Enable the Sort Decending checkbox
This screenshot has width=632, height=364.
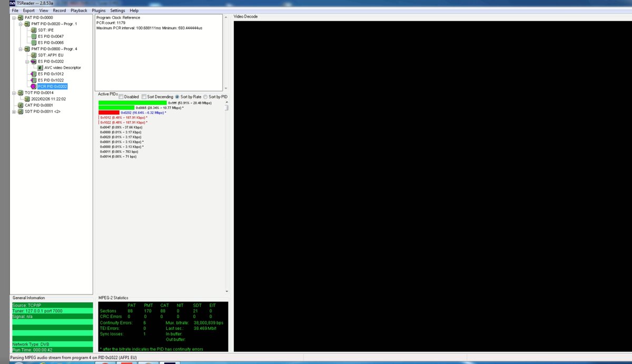[x=144, y=96]
